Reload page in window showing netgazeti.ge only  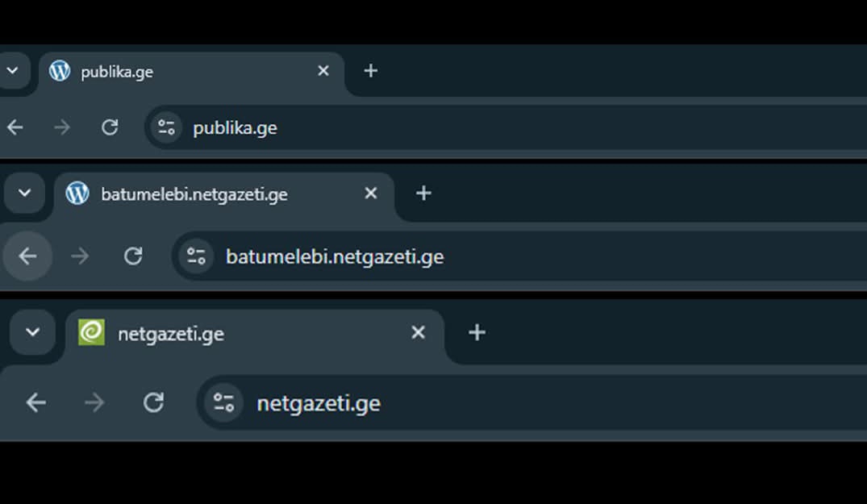(x=153, y=402)
